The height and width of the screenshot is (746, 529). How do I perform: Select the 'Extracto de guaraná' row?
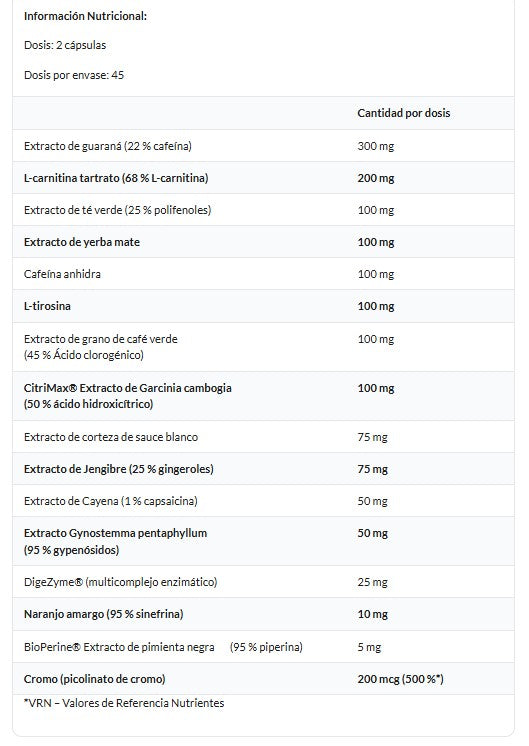pyautogui.click(x=263, y=146)
